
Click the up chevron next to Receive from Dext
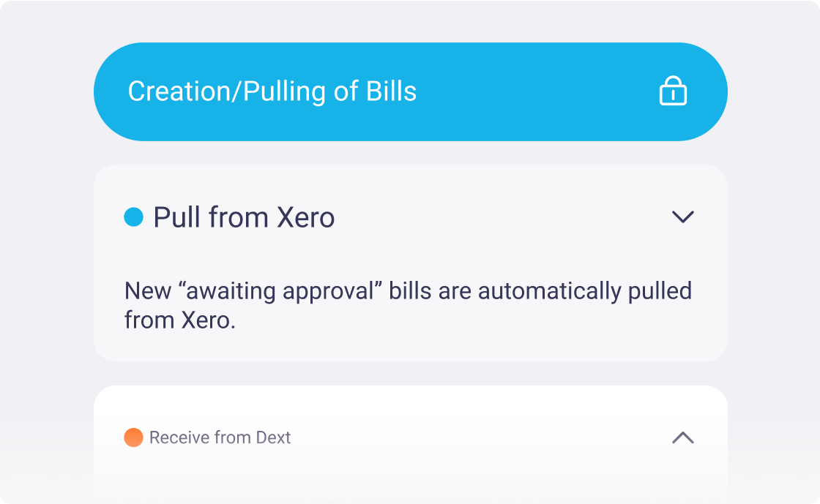point(683,437)
